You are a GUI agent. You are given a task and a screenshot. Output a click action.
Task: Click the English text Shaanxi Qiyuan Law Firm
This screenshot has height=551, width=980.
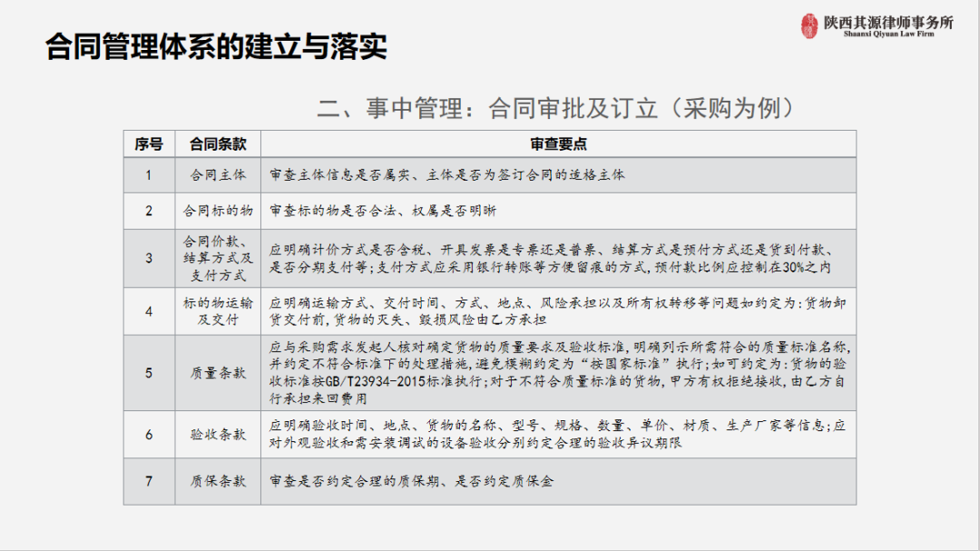click(888, 34)
